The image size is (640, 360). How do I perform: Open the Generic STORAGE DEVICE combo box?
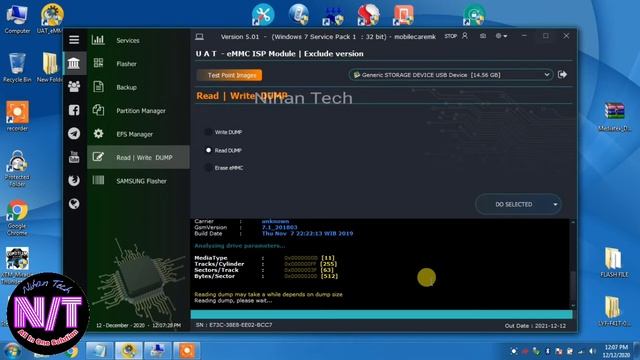(x=451, y=75)
